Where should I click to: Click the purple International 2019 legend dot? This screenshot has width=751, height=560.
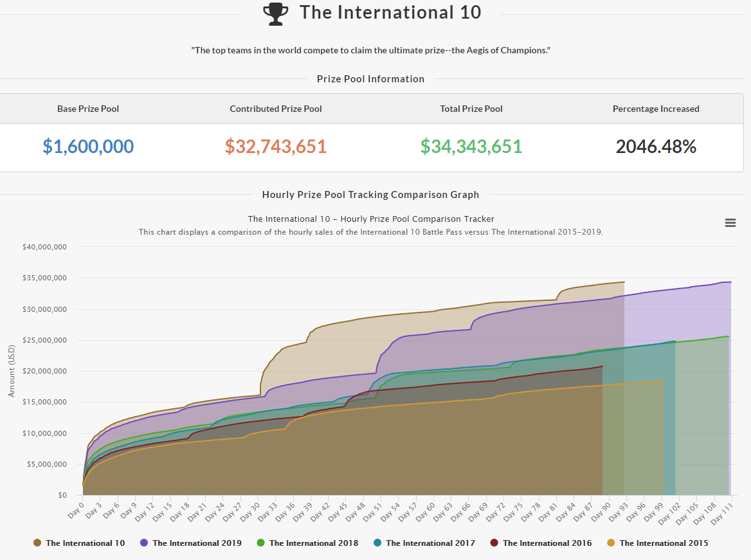pos(143,543)
